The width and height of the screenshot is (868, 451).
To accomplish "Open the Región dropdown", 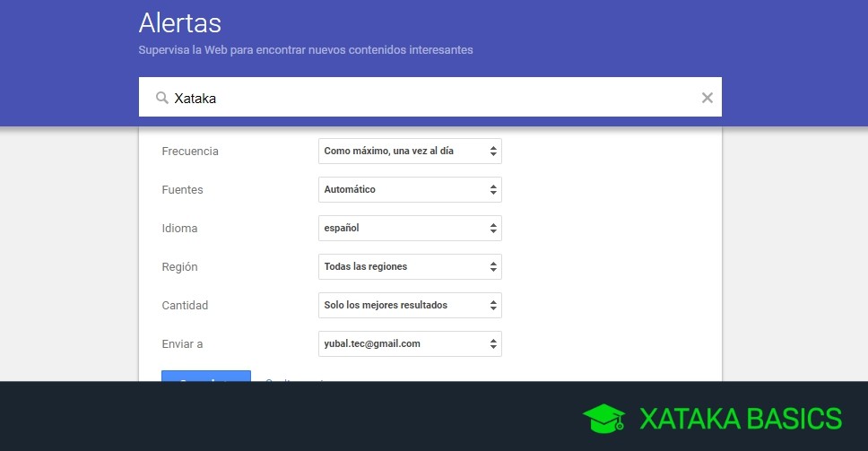I will [x=410, y=266].
